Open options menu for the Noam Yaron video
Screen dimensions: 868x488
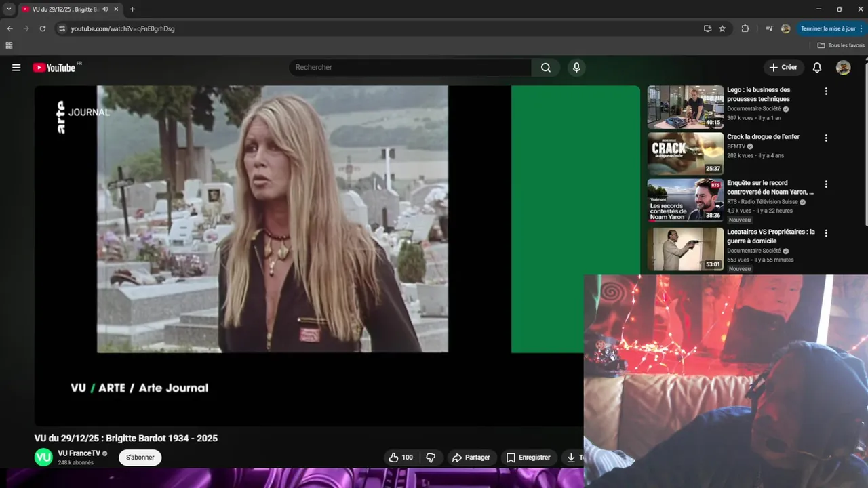(826, 184)
